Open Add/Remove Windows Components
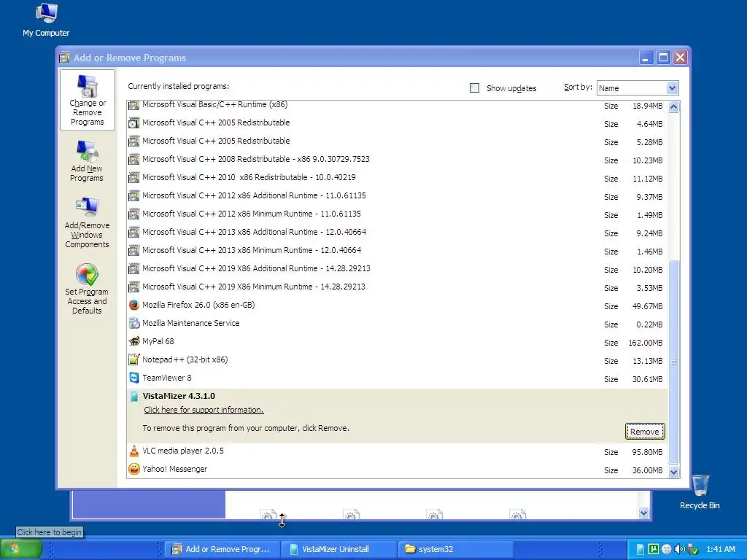 pos(88,223)
